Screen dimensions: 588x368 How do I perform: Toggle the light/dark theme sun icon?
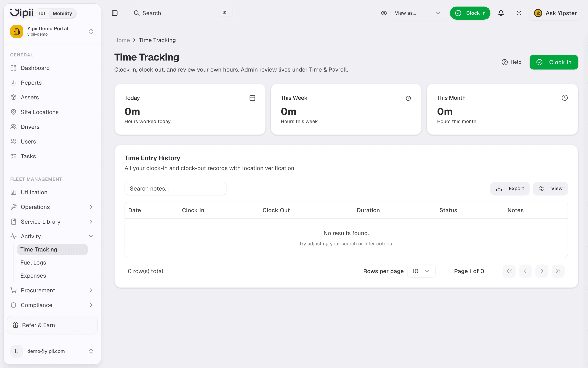click(519, 13)
